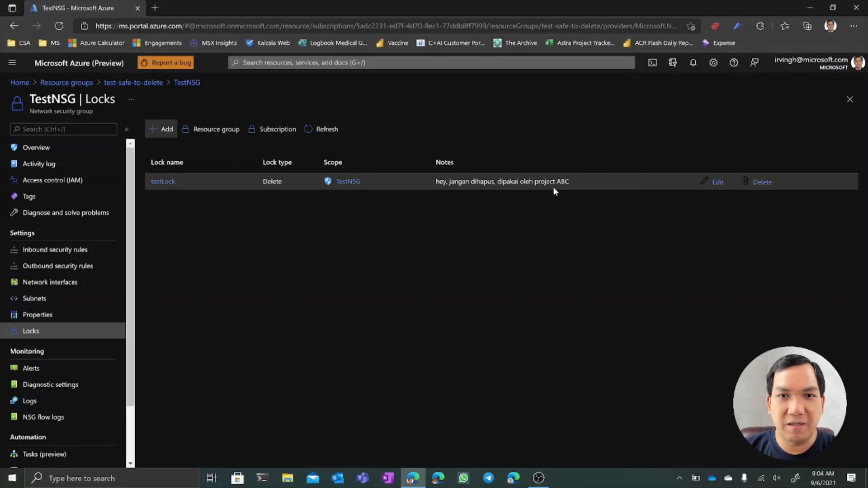Open browser extensions puzzle icon
Image resolution: width=868 pixels, height=488 pixels.
coord(760,26)
